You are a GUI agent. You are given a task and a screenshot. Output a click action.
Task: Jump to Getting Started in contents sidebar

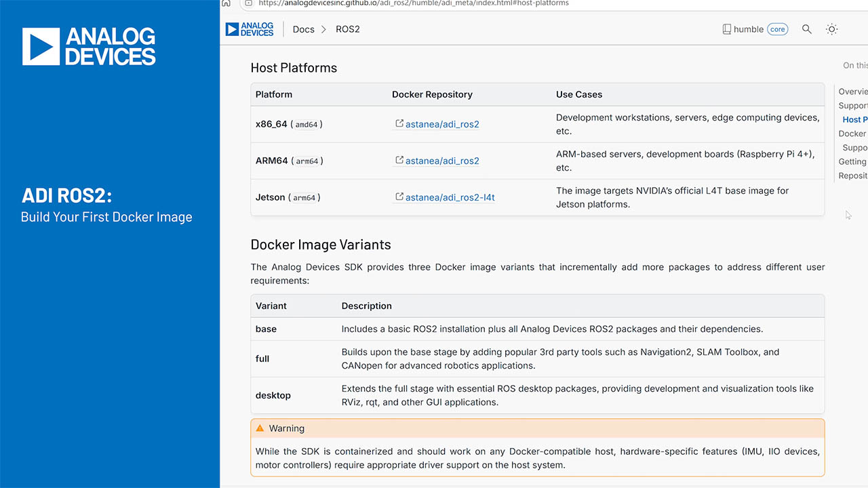(852, 161)
